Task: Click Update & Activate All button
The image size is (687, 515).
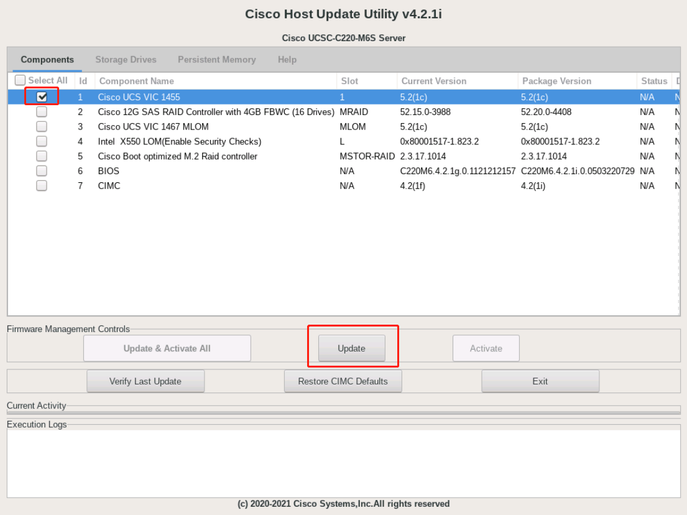Action: pos(167,348)
